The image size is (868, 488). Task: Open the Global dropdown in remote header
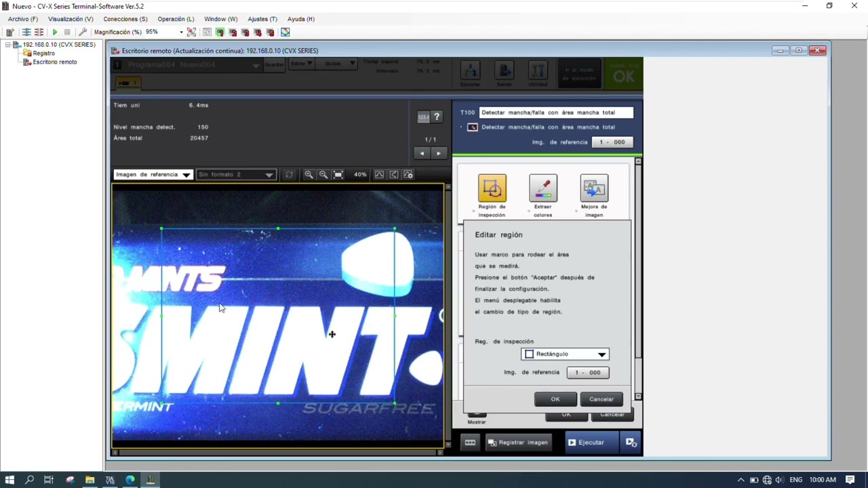[x=338, y=63]
